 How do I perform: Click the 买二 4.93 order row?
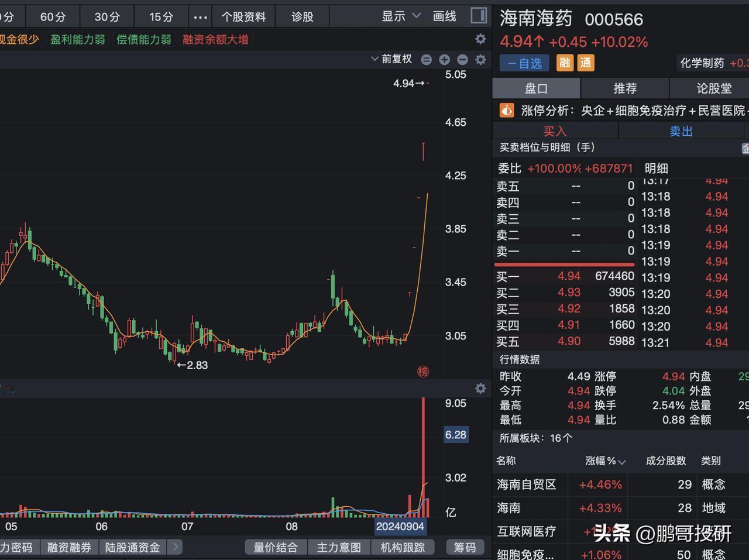[565, 292]
